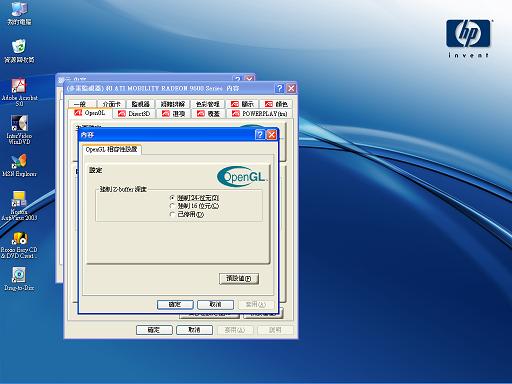
Task: Switch to the ATI 選項 tab
Action: (173, 114)
